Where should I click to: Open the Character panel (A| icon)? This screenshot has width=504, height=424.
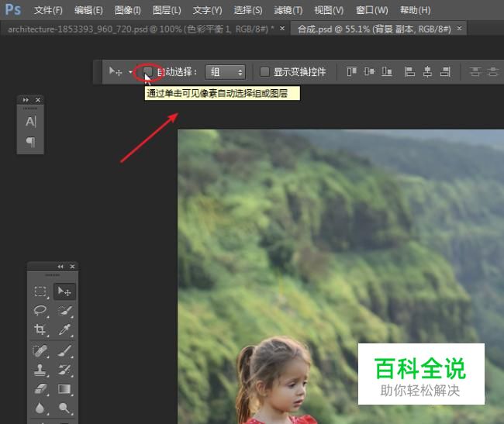tap(30, 122)
